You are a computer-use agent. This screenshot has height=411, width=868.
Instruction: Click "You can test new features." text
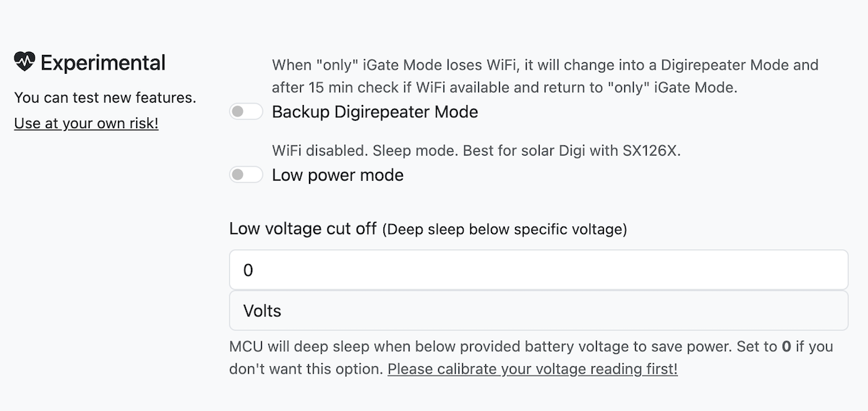tap(105, 97)
